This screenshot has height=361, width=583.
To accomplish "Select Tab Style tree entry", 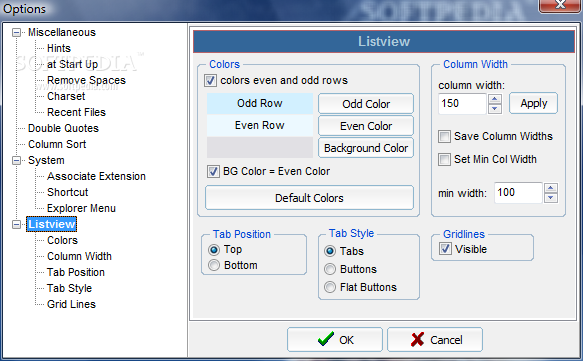I will (x=69, y=288).
